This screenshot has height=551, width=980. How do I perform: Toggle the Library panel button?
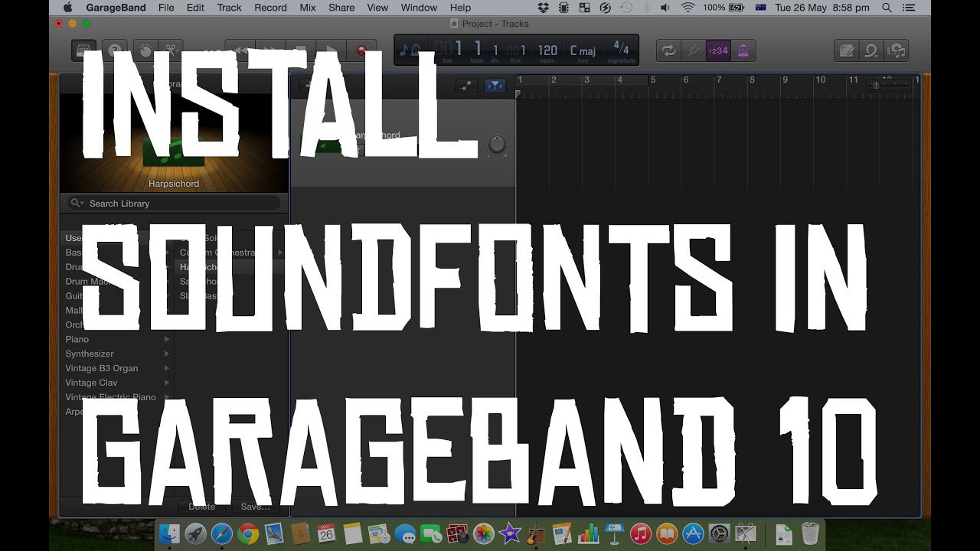pyautogui.click(x=84, y=51)
